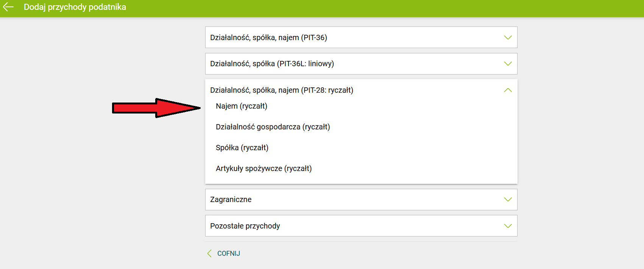644x269 pixels.
Task: Click the PIT-28: ryczałt header label
Action: [x=281, y=90]
